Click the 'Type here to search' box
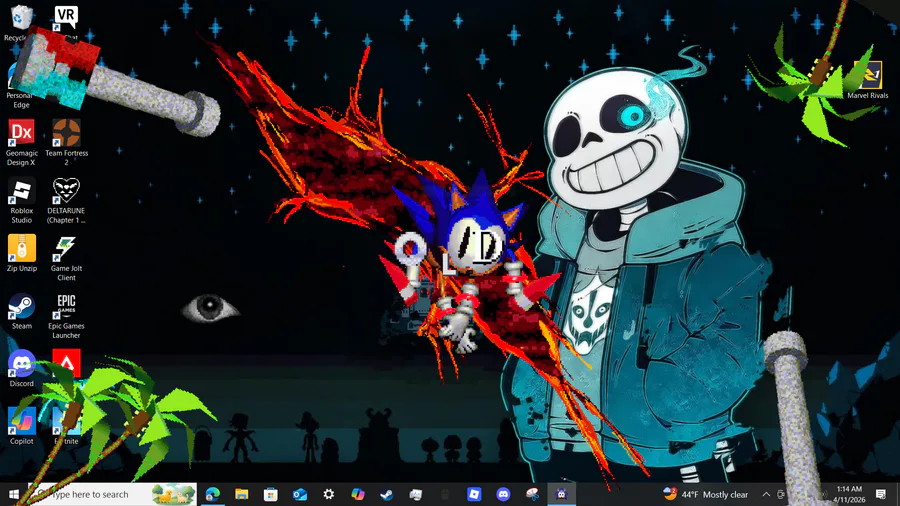The height and width of the screenshot is (506, 900). click(x=112, y=494)
